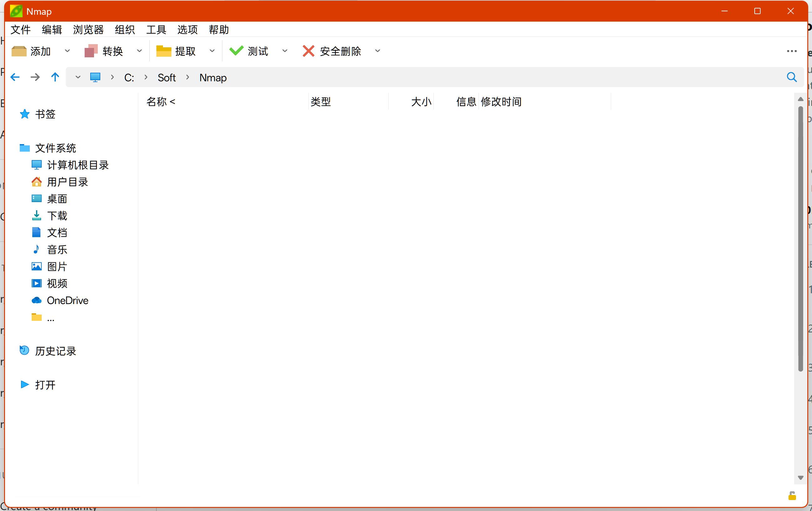Image resolution: width=812 pixels, height=511 pixels.
Task: Expand the Add (添加) dropdown arrow
Action: click(x=67, y=51)
